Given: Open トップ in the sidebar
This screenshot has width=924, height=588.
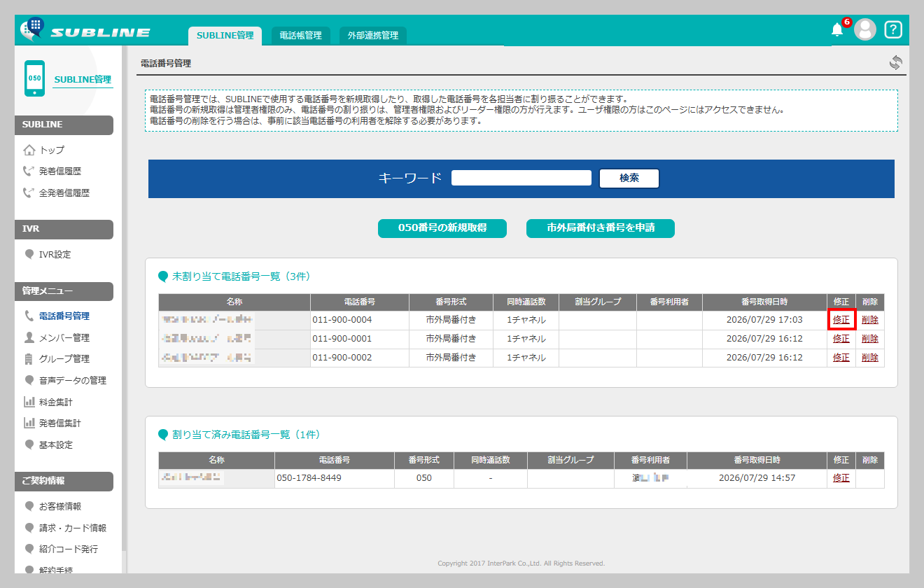Looking at the screenshot, I should point(52,150).
